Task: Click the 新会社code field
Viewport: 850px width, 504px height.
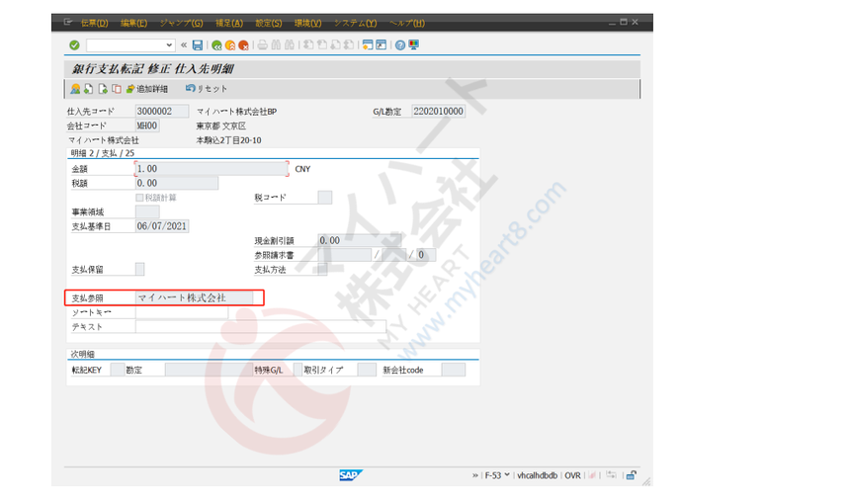Action: pos(454,371)
